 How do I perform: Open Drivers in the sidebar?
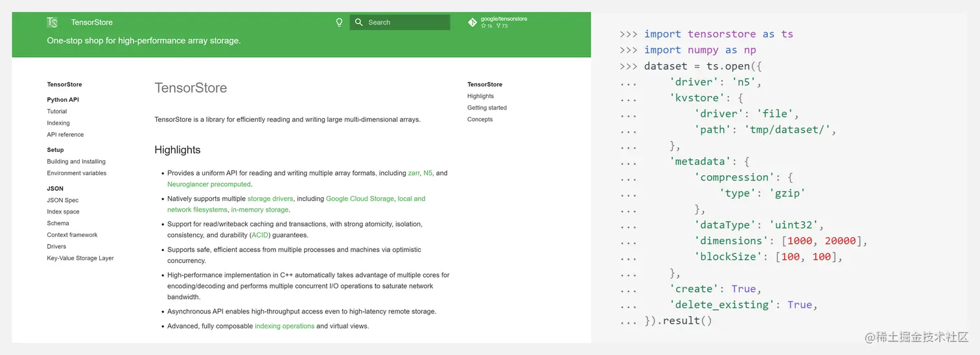(x=57, y=247)
